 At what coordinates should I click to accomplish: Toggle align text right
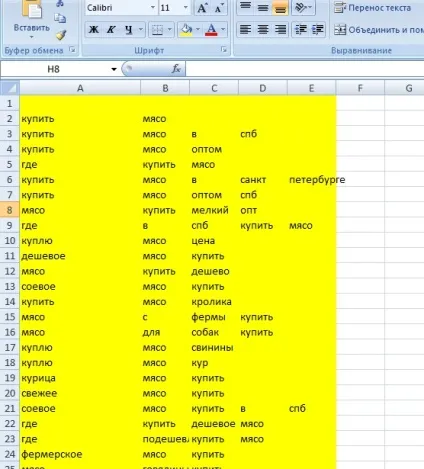pyautogui.click(x=280, y=30)
